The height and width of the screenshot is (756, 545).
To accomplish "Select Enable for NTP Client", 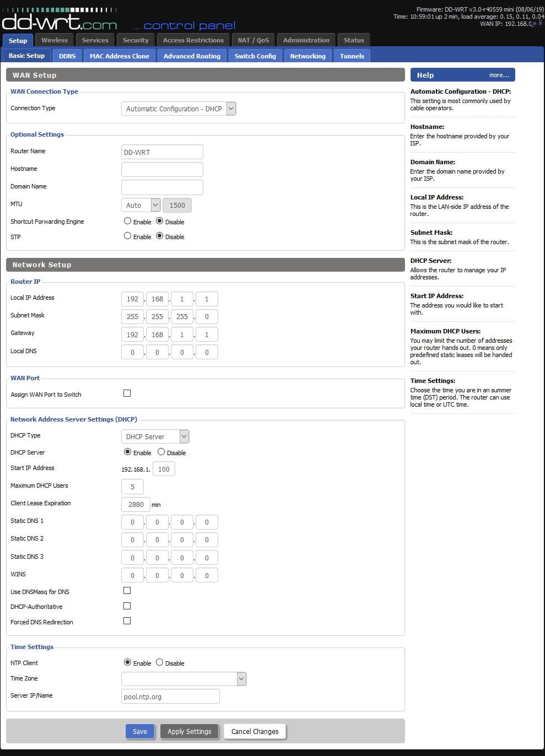I will 127,662.
